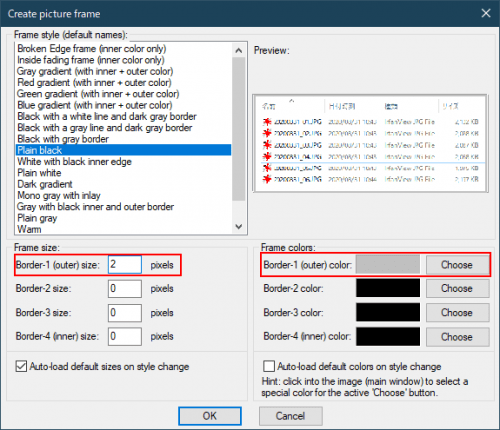Toggle Auto-load default sizes on style change

coord(21,367)
